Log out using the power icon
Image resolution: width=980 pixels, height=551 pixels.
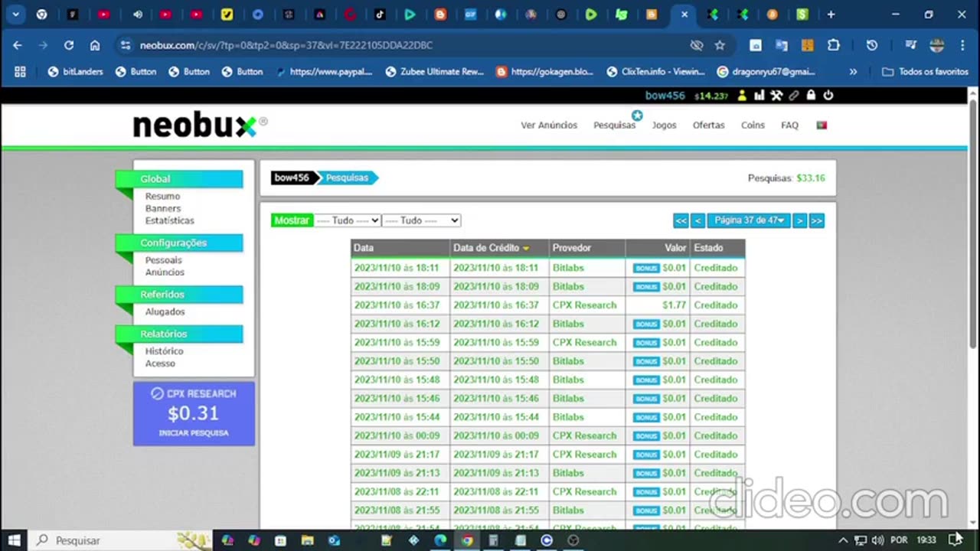(x=828, y=96)
